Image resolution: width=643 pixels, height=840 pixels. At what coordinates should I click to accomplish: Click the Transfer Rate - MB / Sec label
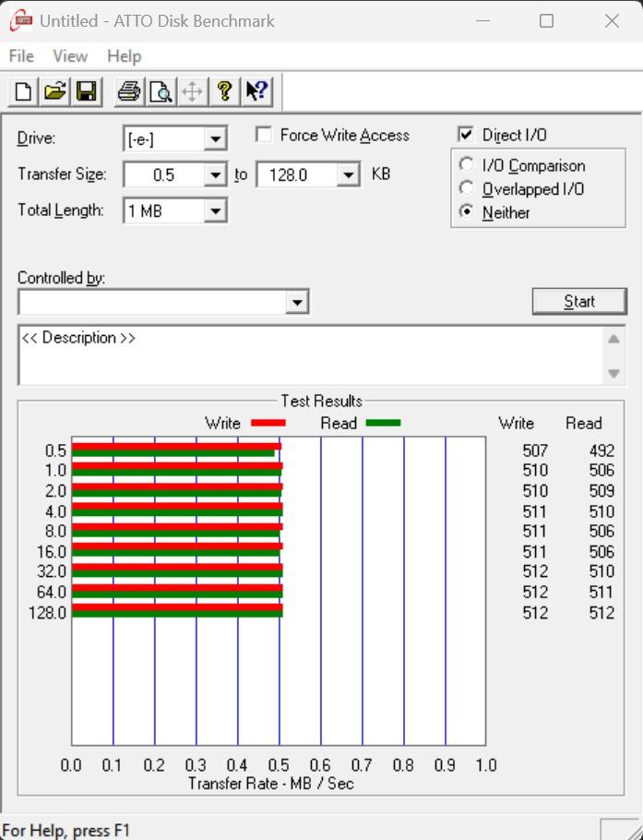(271, 784)
